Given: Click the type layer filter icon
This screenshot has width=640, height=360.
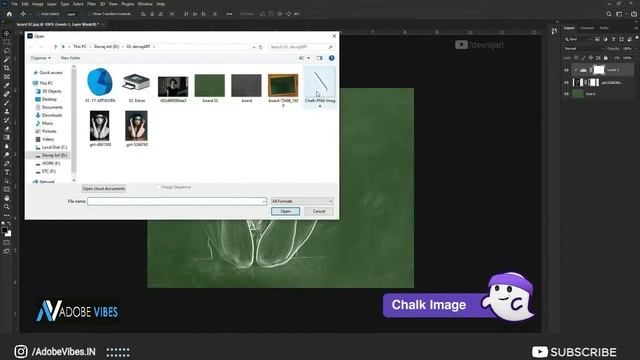Looking at the screenshot, I should coord(613,39).
